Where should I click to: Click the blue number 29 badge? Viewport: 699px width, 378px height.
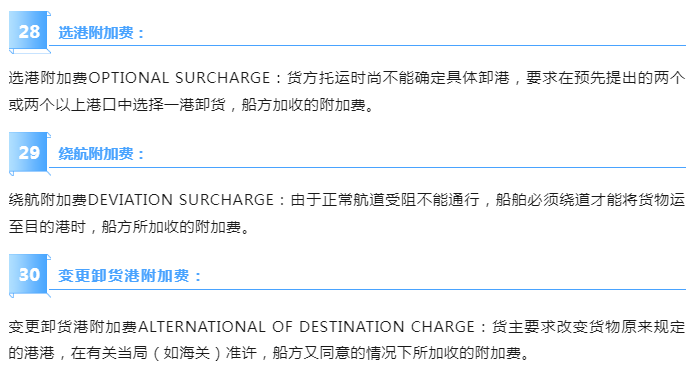pos(29,154)
